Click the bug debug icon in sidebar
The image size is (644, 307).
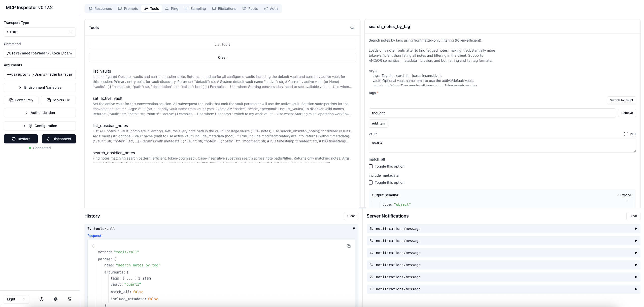pyautogui.click(x=56, y=299)
